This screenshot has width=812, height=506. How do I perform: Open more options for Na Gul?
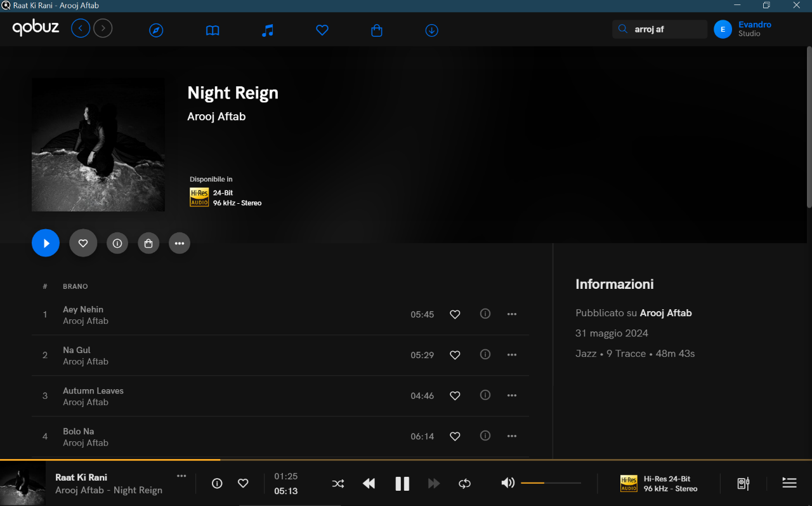pos(512,355)
